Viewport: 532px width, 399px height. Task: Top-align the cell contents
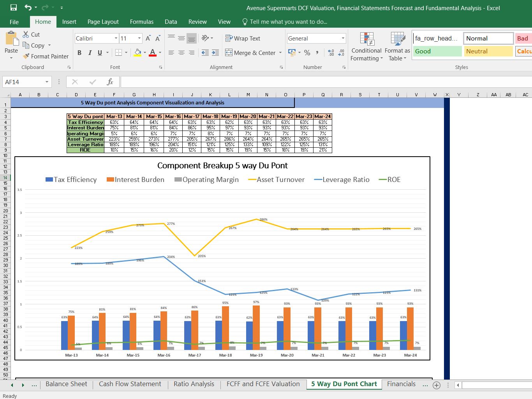pyautogui.click(x=171, y=38)
